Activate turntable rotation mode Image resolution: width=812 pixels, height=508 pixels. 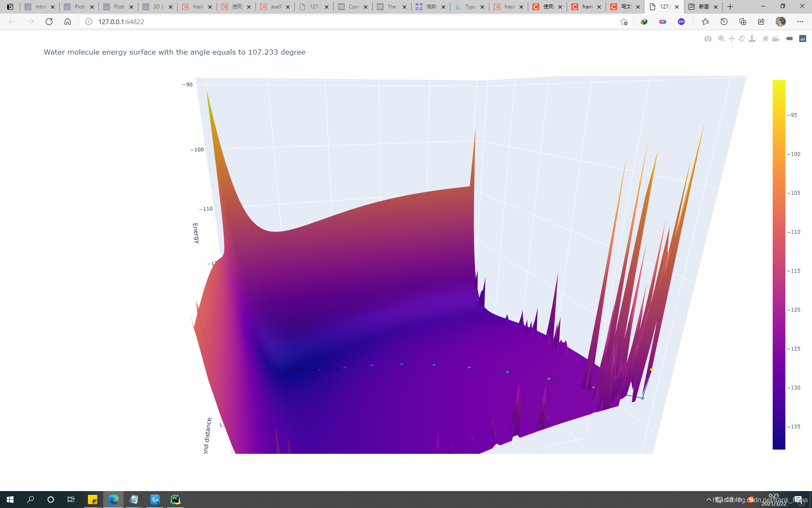752,39
